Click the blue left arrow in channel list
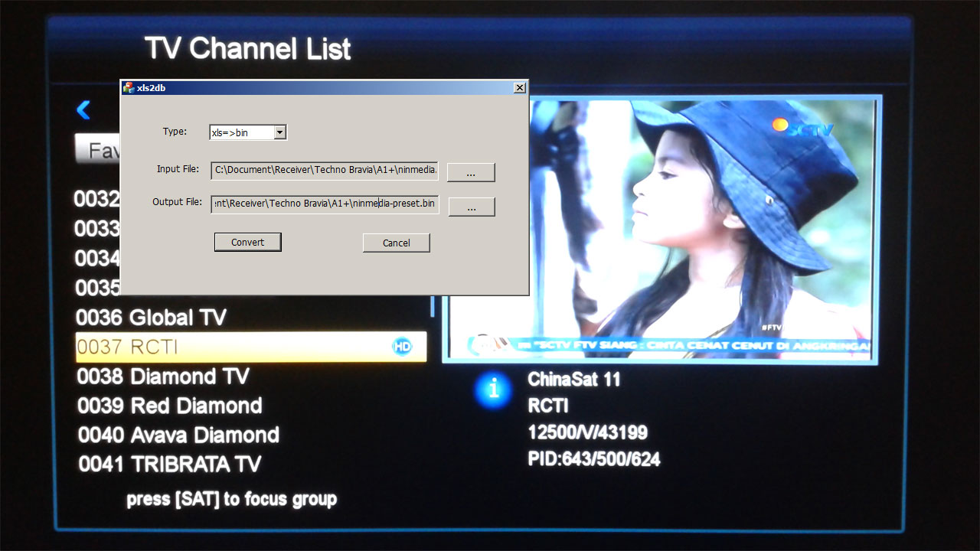 pyautogui.click(x=83, y=110)
